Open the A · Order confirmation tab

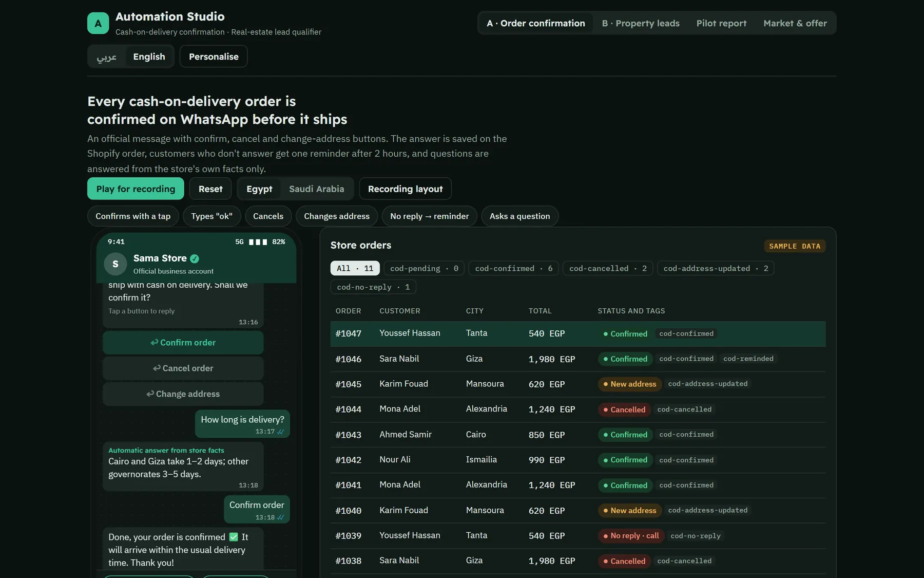(536, 23)
